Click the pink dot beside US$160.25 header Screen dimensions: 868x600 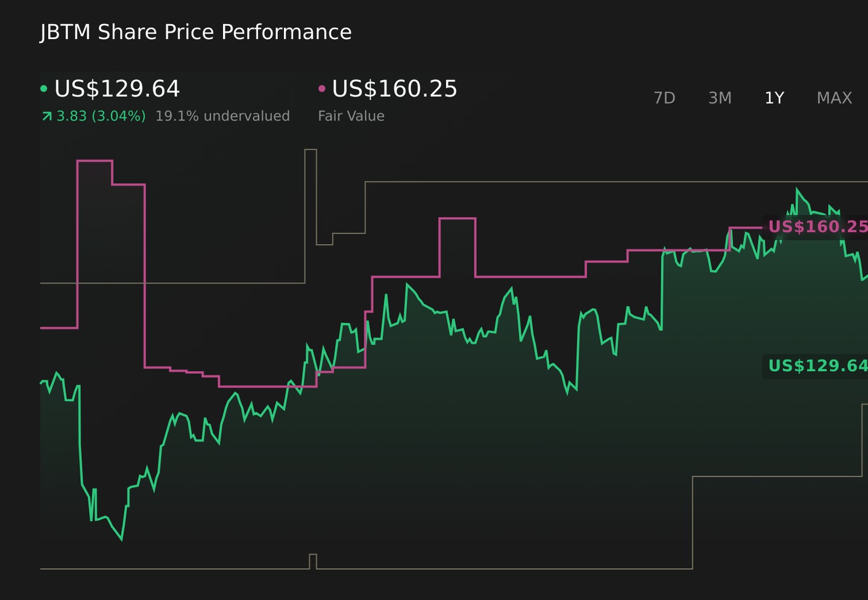click(x=322, y=89)
